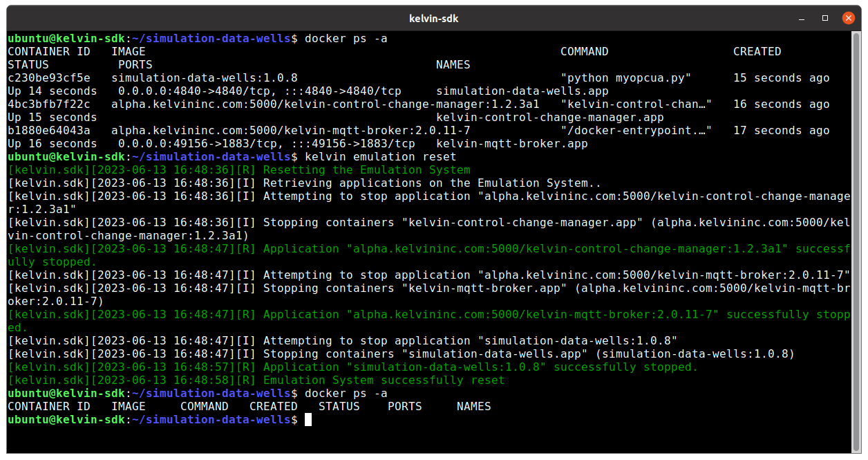Select container ID c230be93cf5e
The image size is (868, 460).
[48, 77]
